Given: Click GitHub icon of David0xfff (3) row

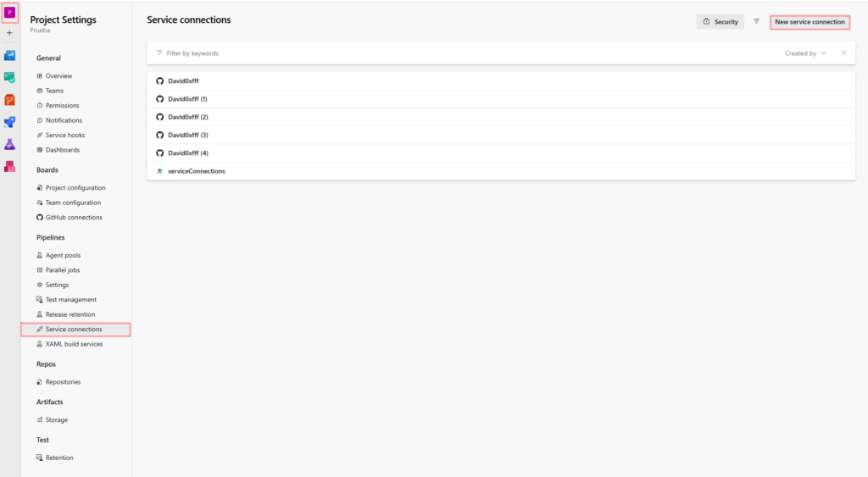Looking at the screenshot, I should (x=160, y=135).
